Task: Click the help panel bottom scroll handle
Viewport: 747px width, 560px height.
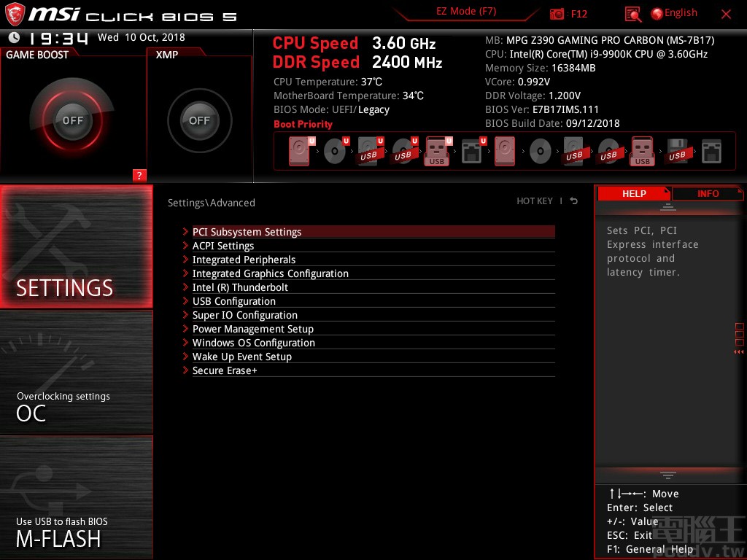Action: pyautogui.click(x=668, y=475)
